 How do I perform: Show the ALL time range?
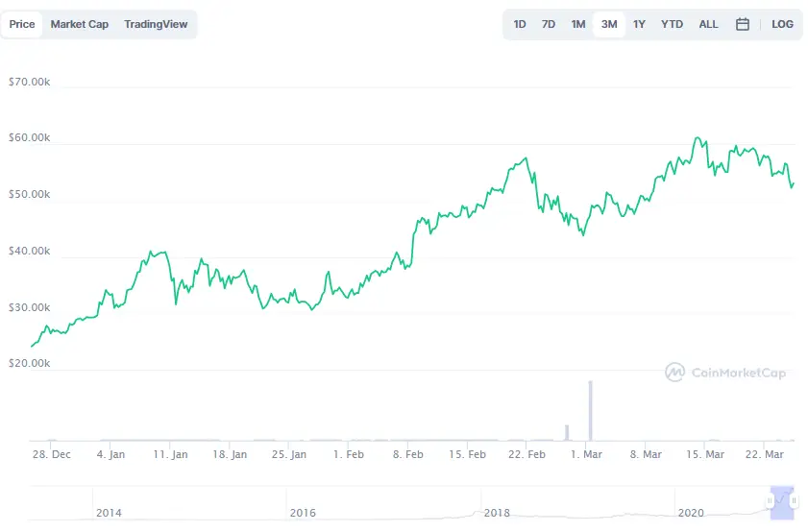coord(708,24)
